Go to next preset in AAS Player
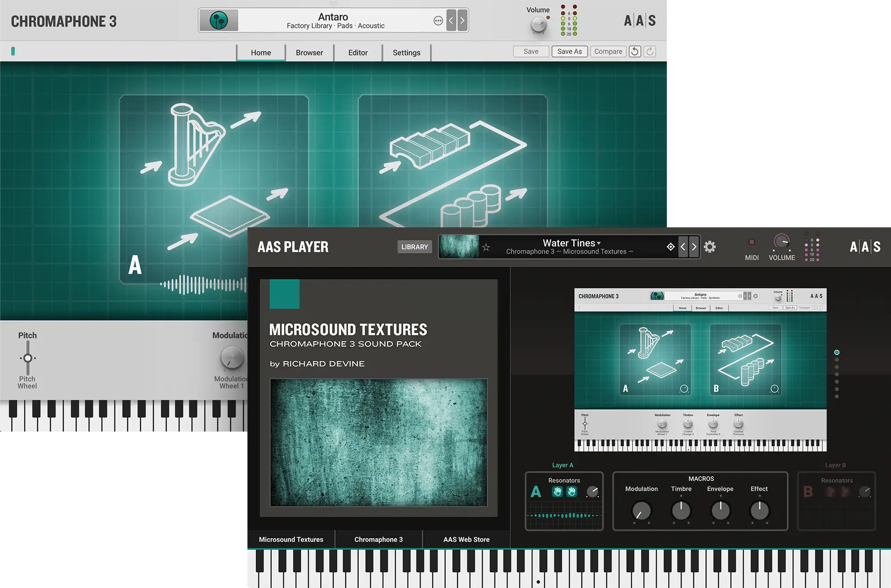The image size is (891, 588). [694, 247]
